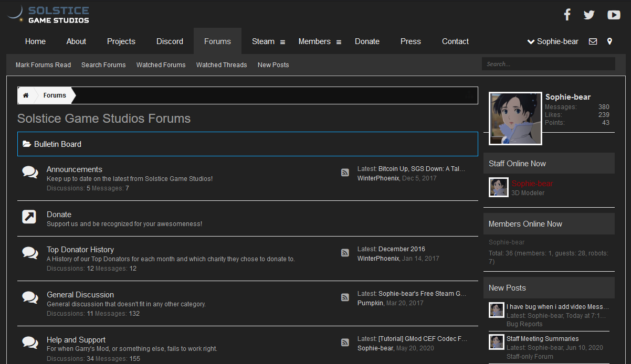Open the Press page
Viewport: 631px width, 364px height.
411,41
